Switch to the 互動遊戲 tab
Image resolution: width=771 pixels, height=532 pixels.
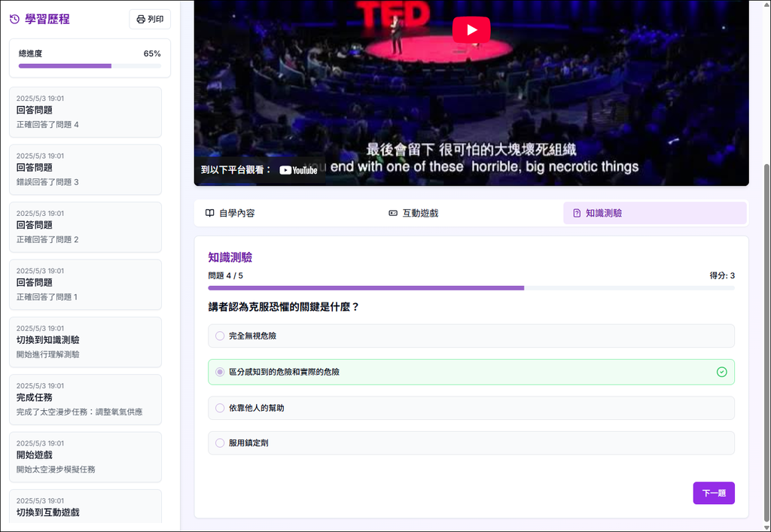pyautogui.click(x=470, y=213)
